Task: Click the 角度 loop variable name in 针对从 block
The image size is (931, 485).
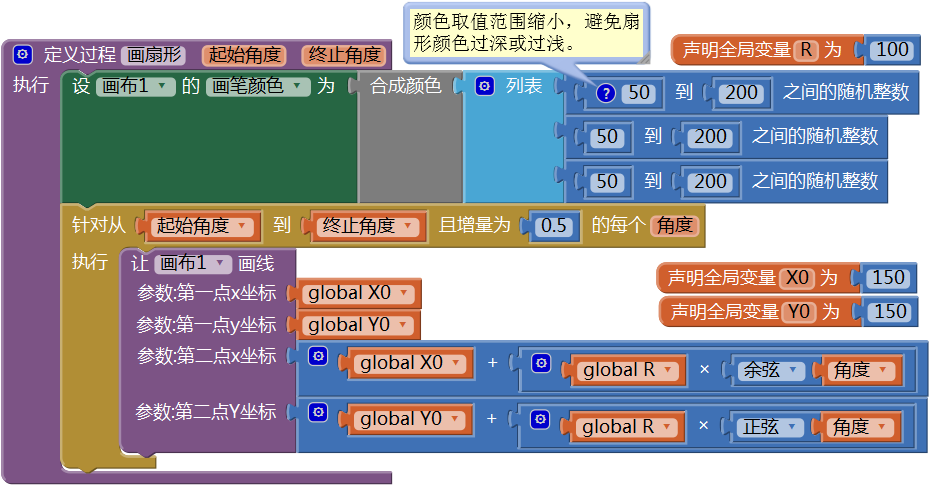Action: (x=674, y=226)
